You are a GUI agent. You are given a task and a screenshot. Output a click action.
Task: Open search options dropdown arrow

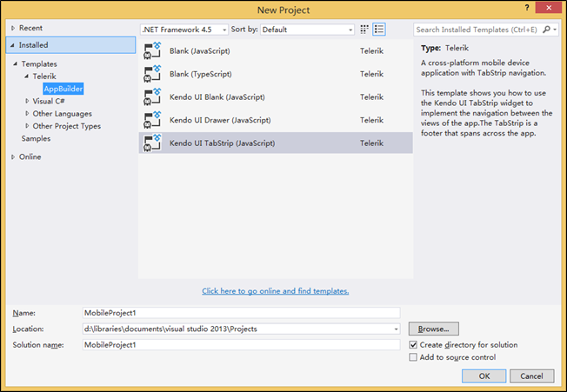555,30
